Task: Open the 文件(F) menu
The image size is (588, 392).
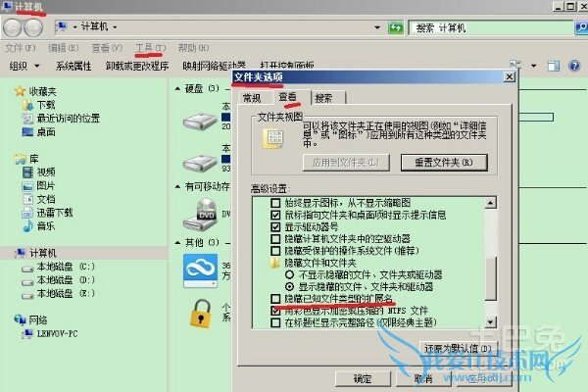Action: 21,48
